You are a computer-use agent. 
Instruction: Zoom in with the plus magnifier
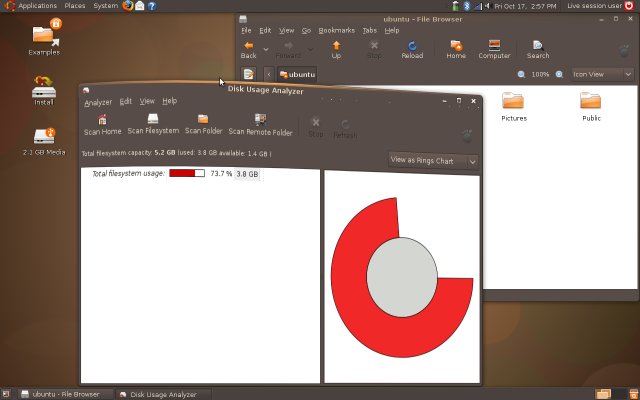[x=559, y=74]
